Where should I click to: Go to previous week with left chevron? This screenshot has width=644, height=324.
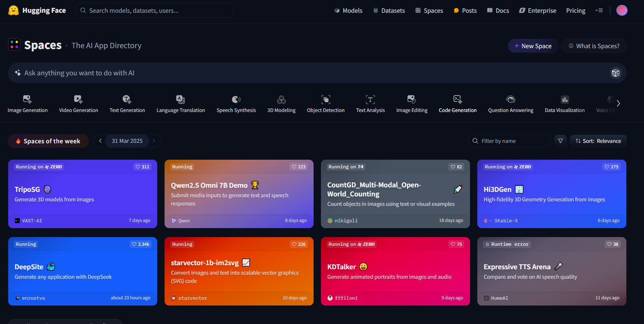click(x=100, y=141)
